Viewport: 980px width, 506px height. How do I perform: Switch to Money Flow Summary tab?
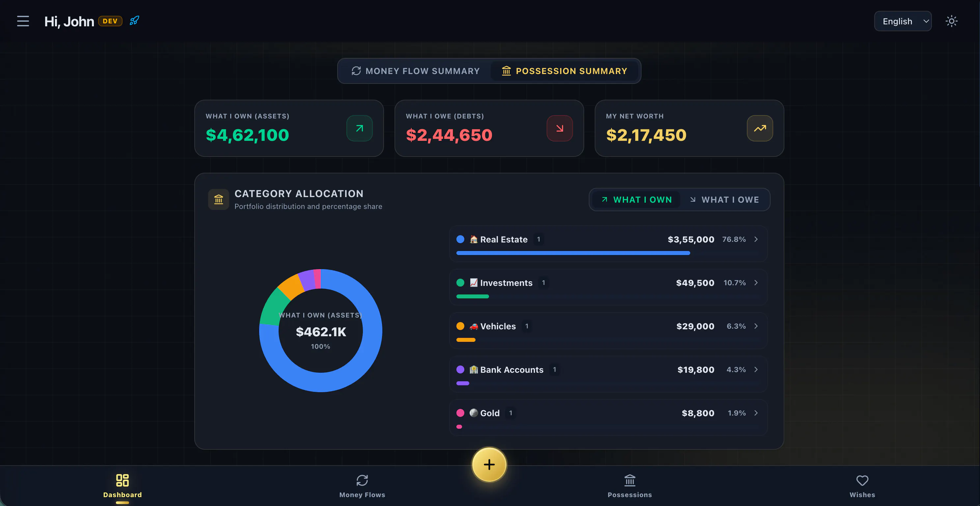tap(416, 71)
